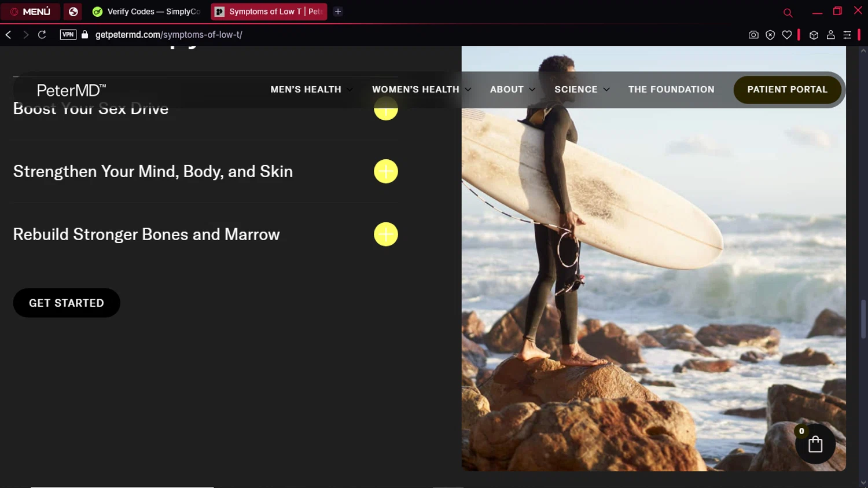
Task: Minimize the browser window
Action: tap(817, 12)
